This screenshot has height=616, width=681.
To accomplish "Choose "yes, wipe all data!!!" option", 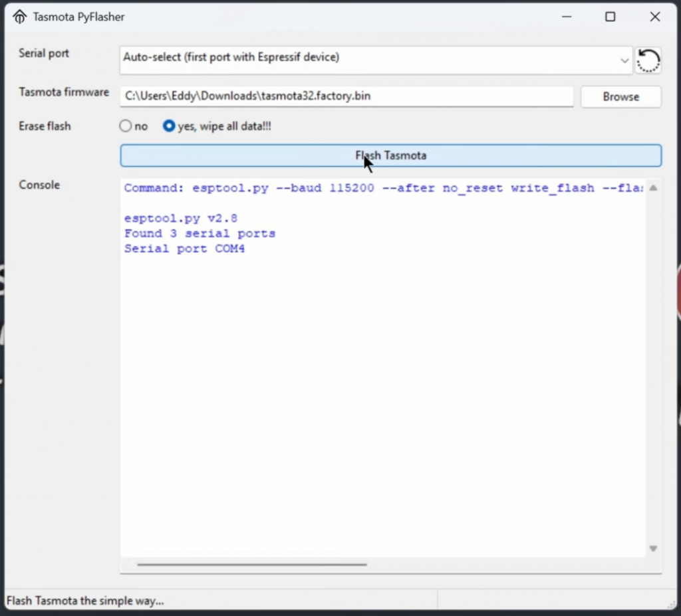I will coord(170,126).
